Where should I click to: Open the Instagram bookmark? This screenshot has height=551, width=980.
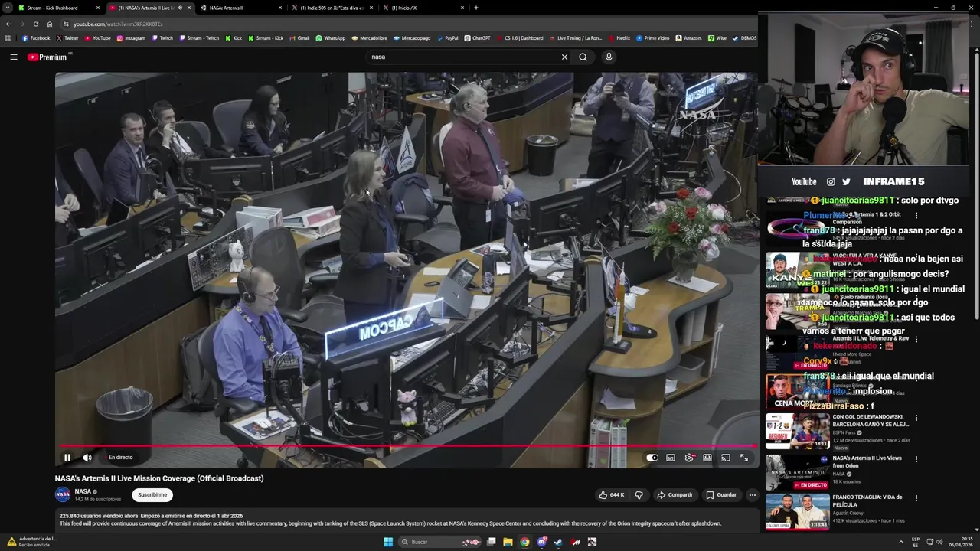131,37
